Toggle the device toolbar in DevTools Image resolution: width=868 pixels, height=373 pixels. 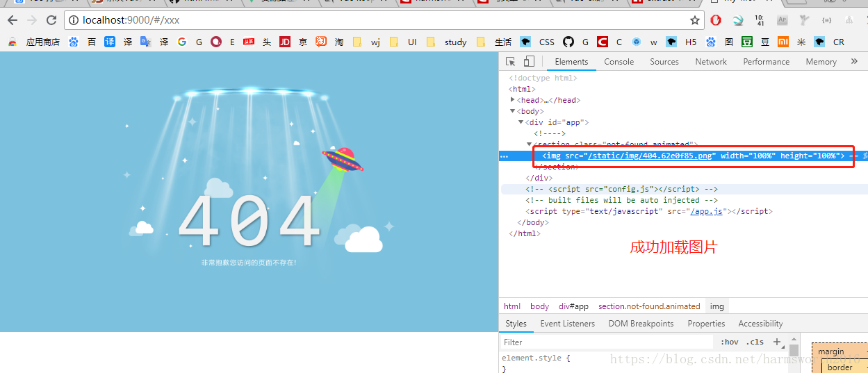click(x=529, y=61)
